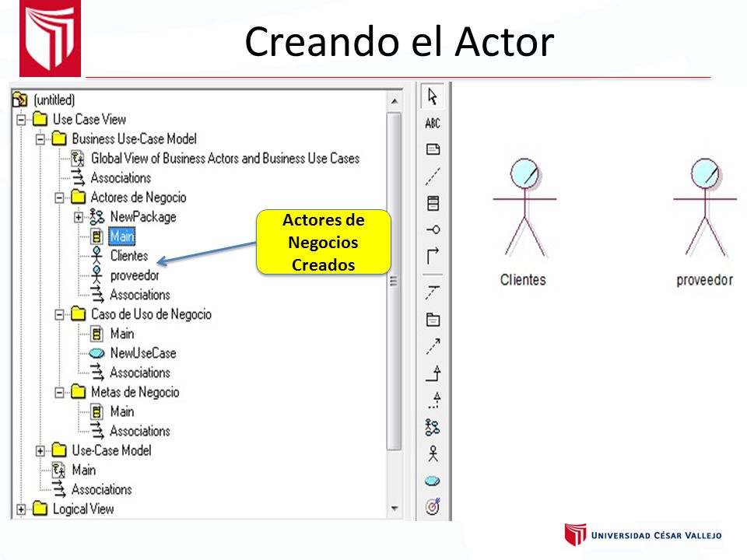Expand the Logical View node

coord(21,509)
